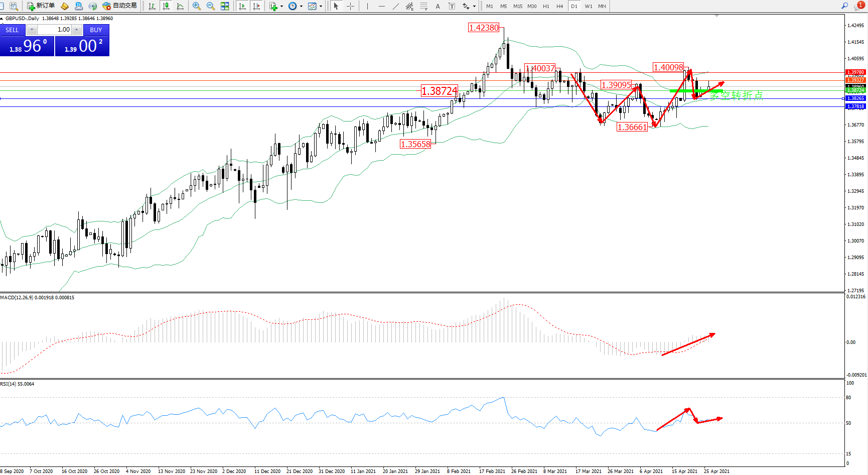This screenshot has height=475, width=868.
Task: Open the indicators list dropdown arrow
Action: pos(281,7)
